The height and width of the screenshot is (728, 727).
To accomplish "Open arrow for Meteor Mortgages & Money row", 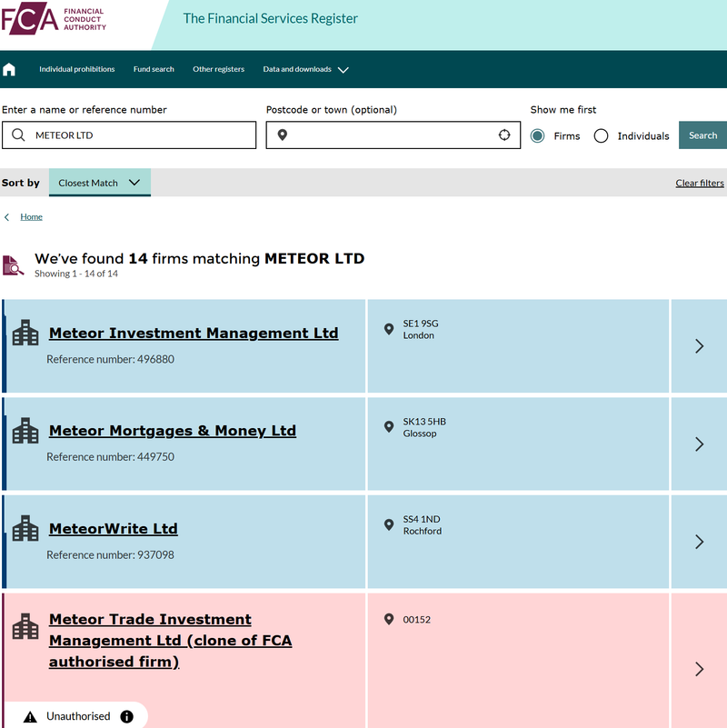I will pyautogui.click(x=699, y=444).
